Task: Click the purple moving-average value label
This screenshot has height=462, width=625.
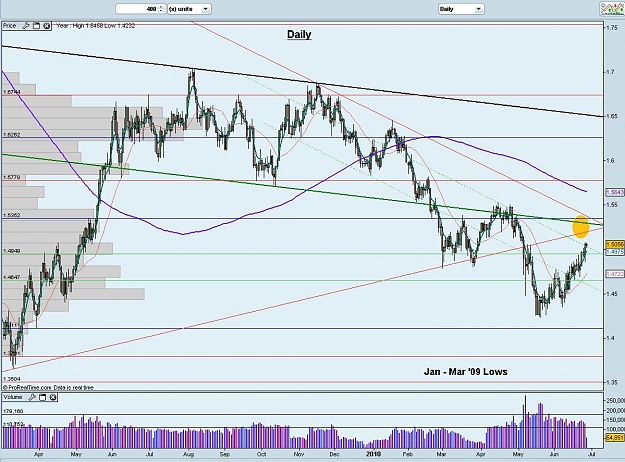Action: click(x=614, y=192)
